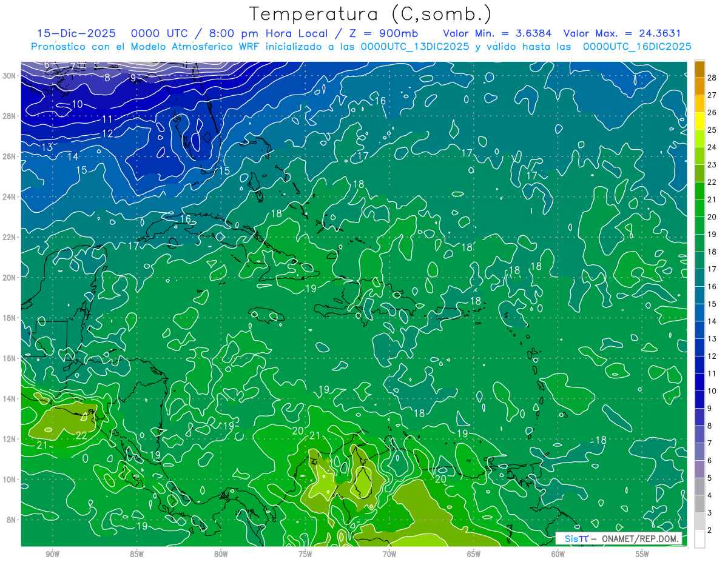The image size is (728, 562).
Task: Click the title 'Temperatura (C,somb.)'
Action: click(371, 15)
